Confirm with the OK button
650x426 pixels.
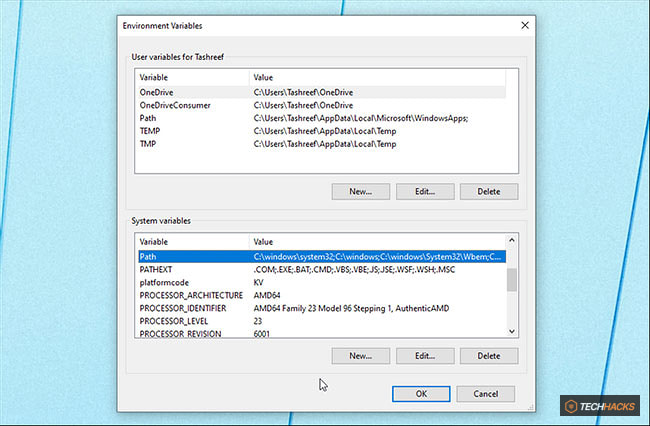click(x=421, y=394)
